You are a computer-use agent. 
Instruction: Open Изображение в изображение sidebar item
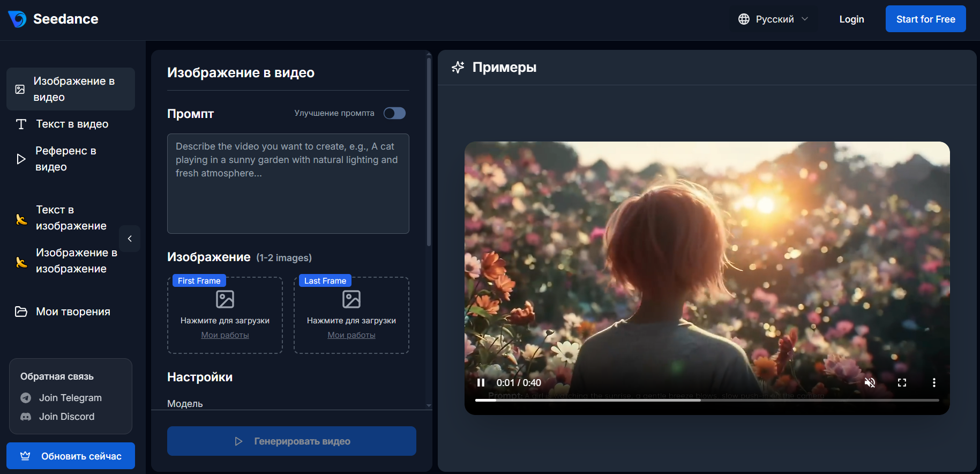pyautogui.click(x=71, y=261)
